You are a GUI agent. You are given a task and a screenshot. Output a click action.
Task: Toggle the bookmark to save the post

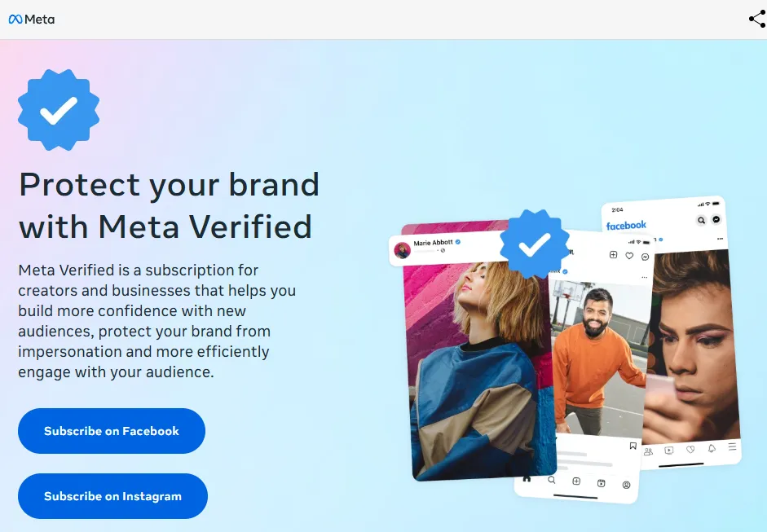633,445
